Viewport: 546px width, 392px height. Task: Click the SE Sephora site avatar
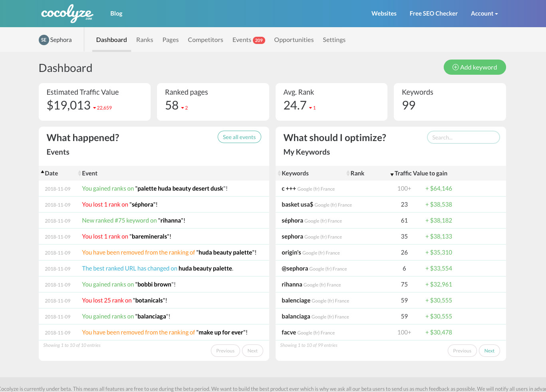point(44,40)
